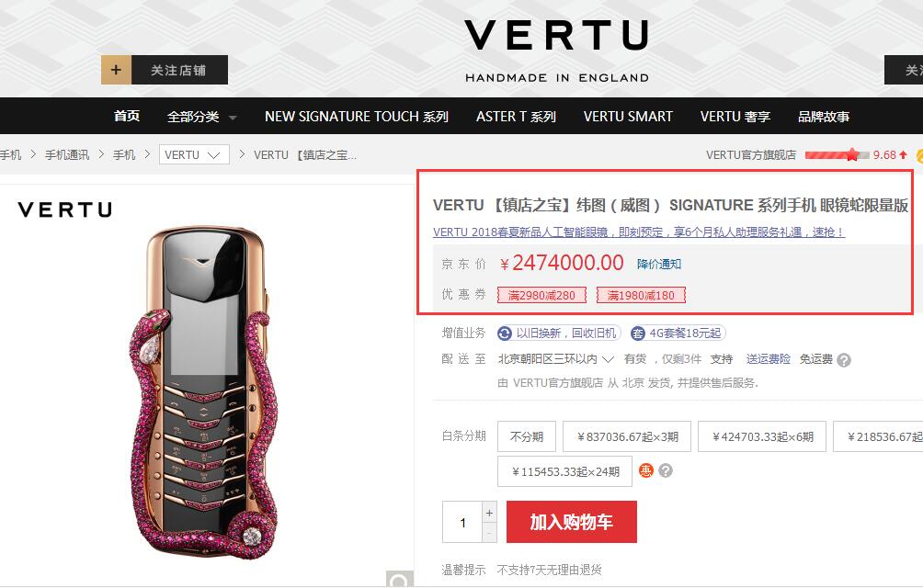Open the VERTU brand breadcrumb dropdown
Viewport: 923px width, 588px height.
(194, 154)
